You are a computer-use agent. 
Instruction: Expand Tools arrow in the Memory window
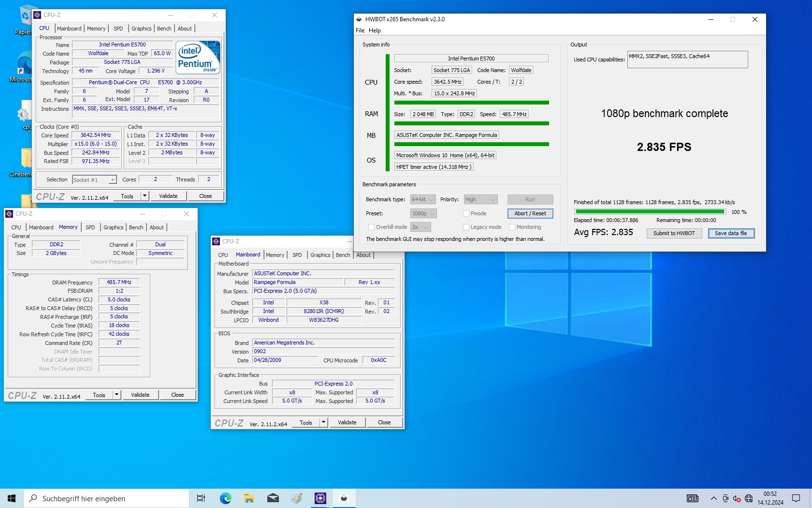[x=116, y=395]
